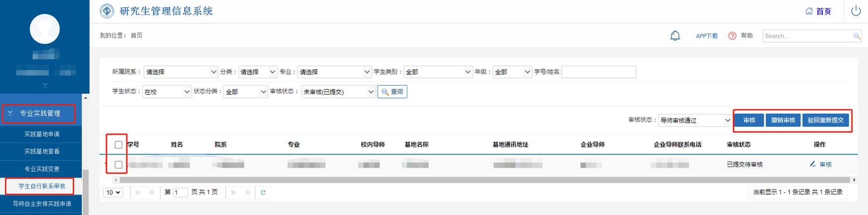Click the user avatar picture
Image resolution: width=868 pixels, height=215 pixels.
45,29
